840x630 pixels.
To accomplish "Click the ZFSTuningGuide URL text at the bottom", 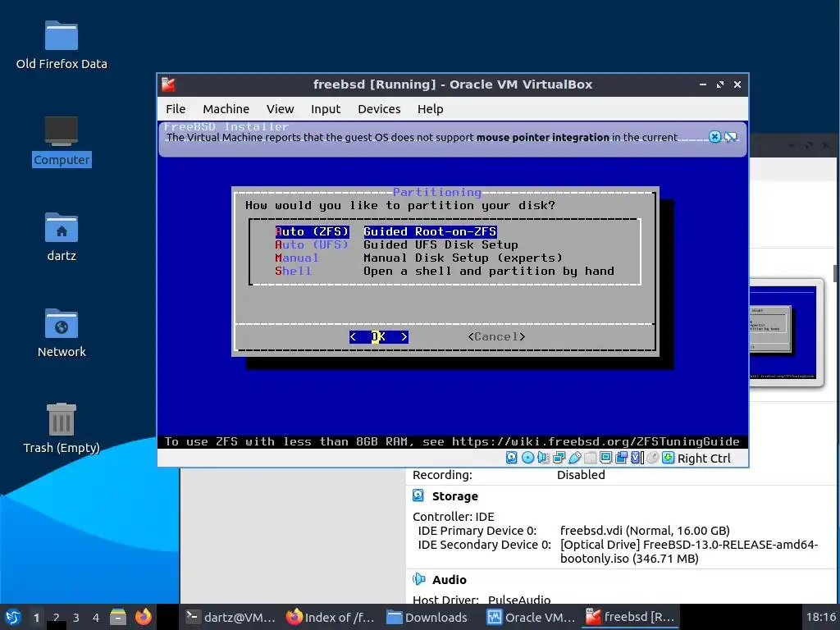I will point(596,441).
